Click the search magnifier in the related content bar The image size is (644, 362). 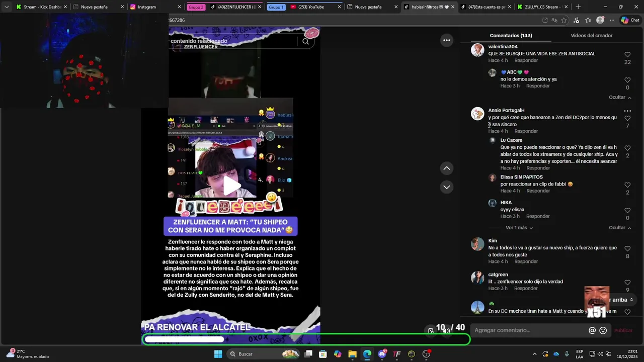click(x=305, y=41)
